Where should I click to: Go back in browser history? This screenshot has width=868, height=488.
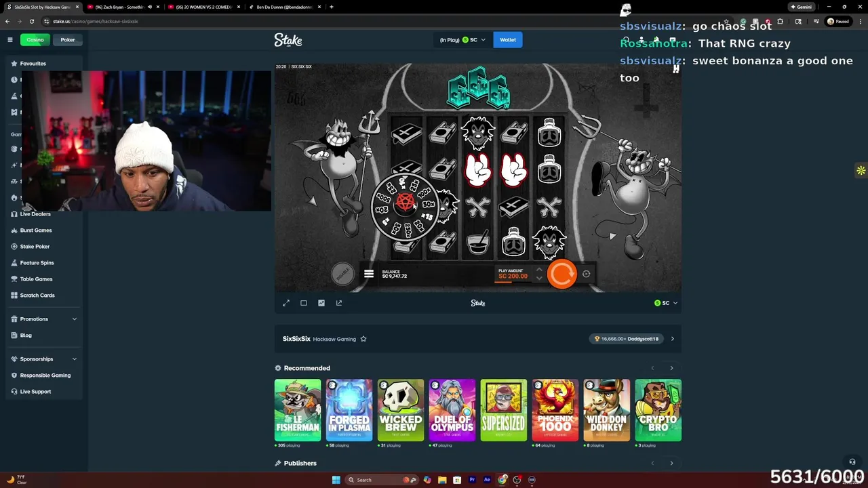[x=7, y=21]
